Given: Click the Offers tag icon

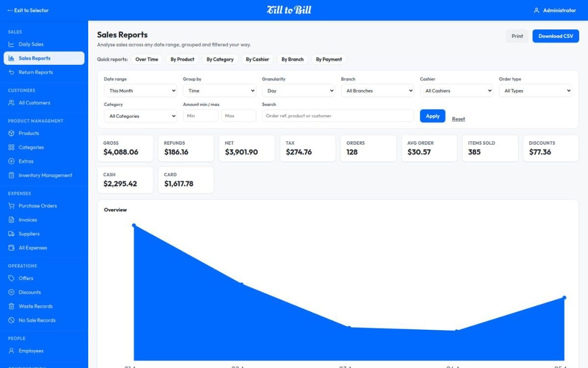Looking at the screenshot, I should (11, 278).
